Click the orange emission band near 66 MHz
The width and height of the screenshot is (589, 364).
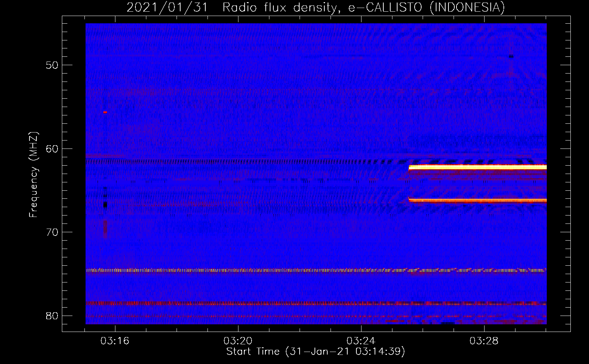(x=478, y=200)
